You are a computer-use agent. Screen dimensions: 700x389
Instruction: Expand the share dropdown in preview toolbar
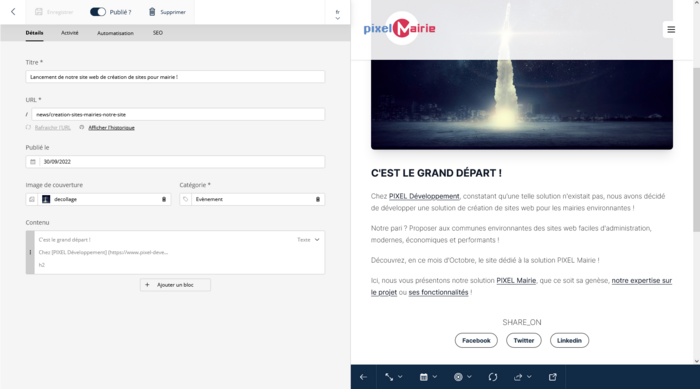point(522,377)
